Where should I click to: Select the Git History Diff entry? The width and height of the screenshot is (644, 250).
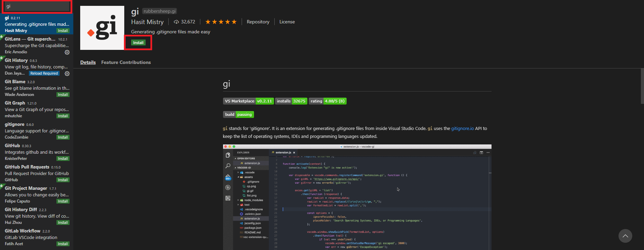(x=36, y=216)
